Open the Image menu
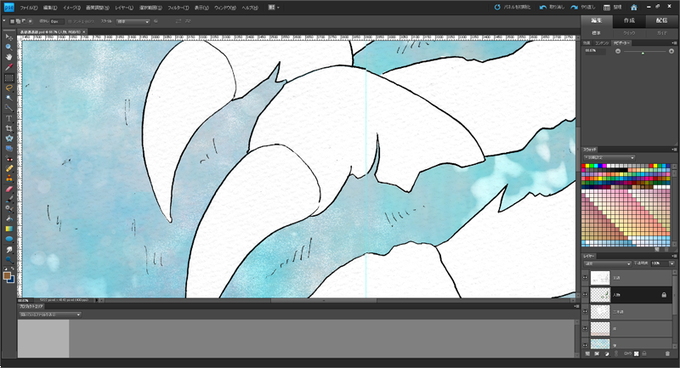Viewport: 680px width, 368px height. pyautogui.click(x=72, y=8)
